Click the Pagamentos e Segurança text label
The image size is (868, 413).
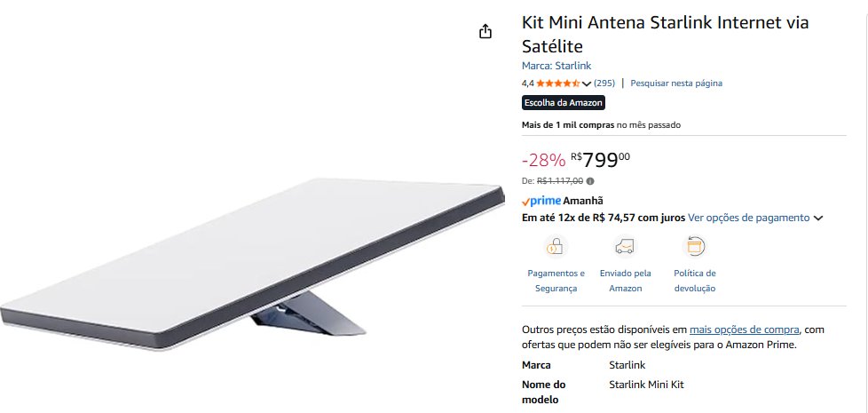click(556, 281)
